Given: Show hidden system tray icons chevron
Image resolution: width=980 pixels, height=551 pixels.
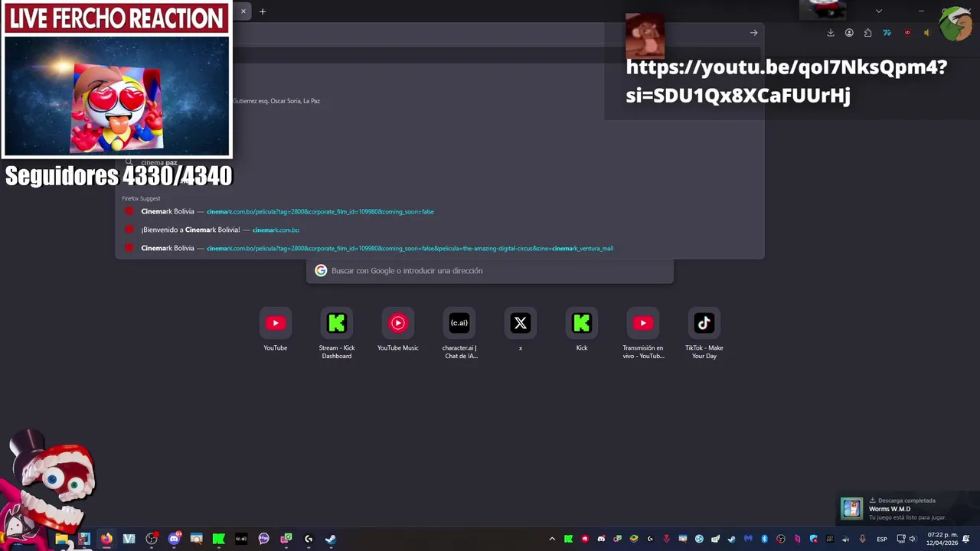Looking at the screenshot, I should [x=552, y=539].
